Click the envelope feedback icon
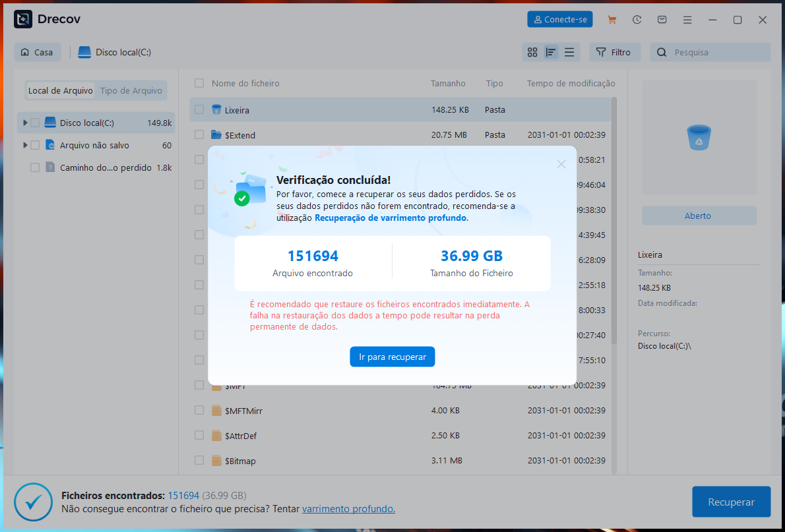This screenshot has height=532, width=785. click(x=662, y=20)
